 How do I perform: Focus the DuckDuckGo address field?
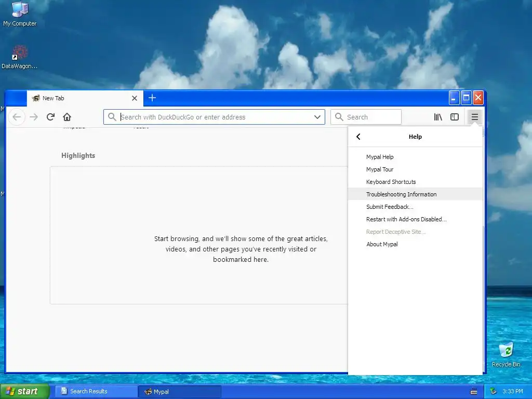point(214,117)
